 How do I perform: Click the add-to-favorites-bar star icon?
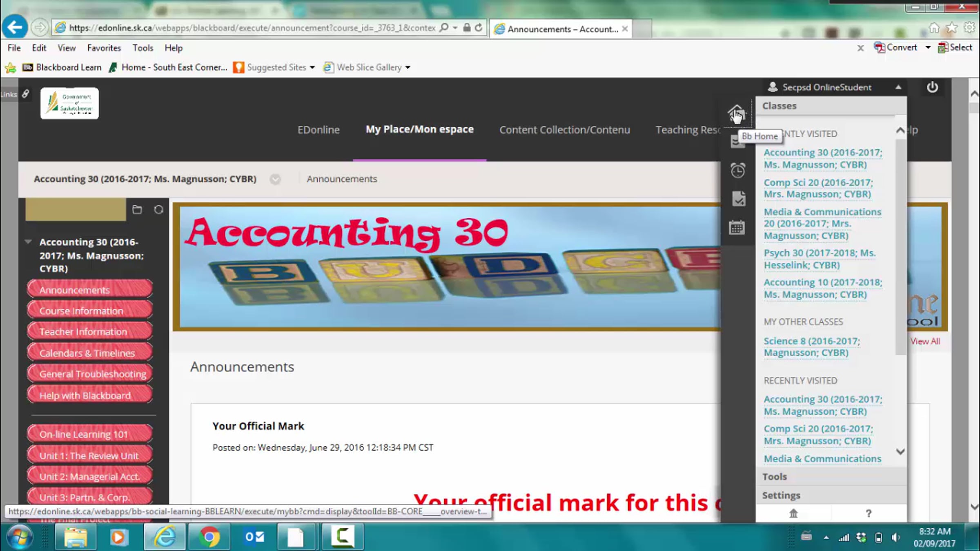[x=10, y=67]
